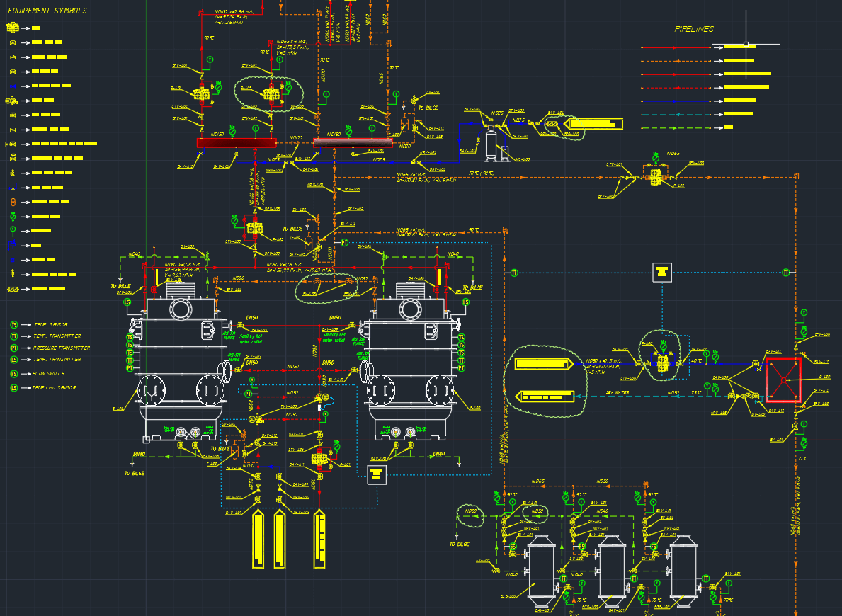Select the PT pressure transmitter legend symbol
The height and width of the screenshot is (616, 842).
pos(13,348)
